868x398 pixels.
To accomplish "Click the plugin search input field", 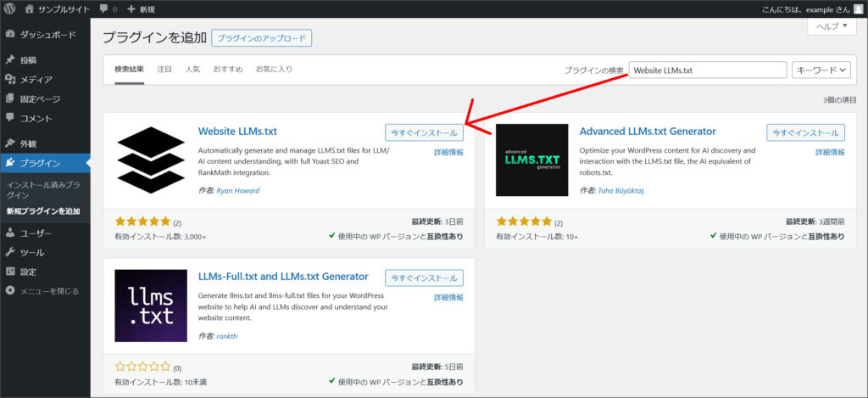I will 707,70.
